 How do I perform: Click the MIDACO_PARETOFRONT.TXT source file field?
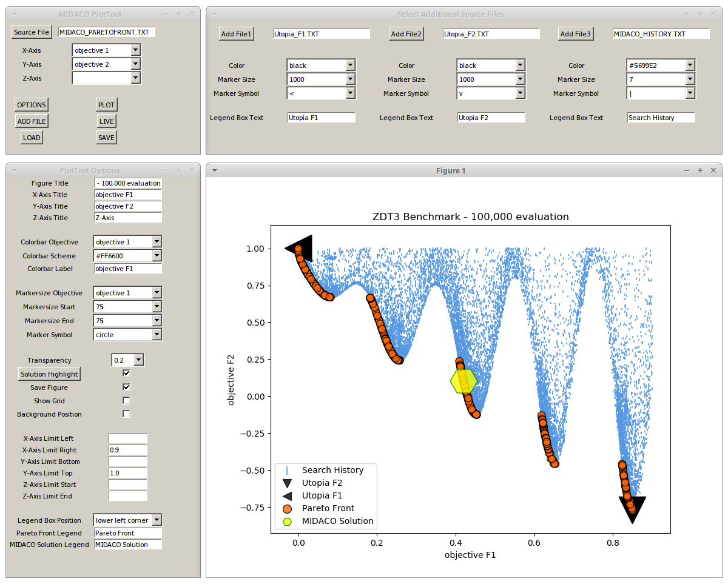107,32
